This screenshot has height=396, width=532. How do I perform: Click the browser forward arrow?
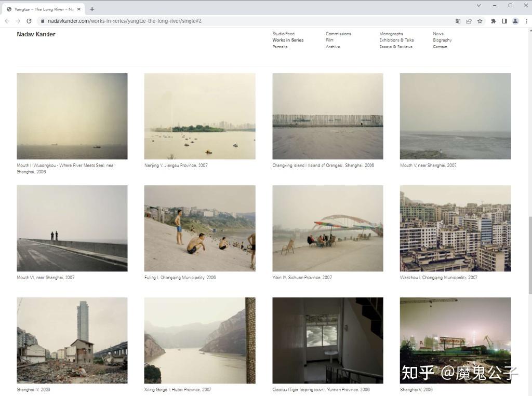[18, 21]
